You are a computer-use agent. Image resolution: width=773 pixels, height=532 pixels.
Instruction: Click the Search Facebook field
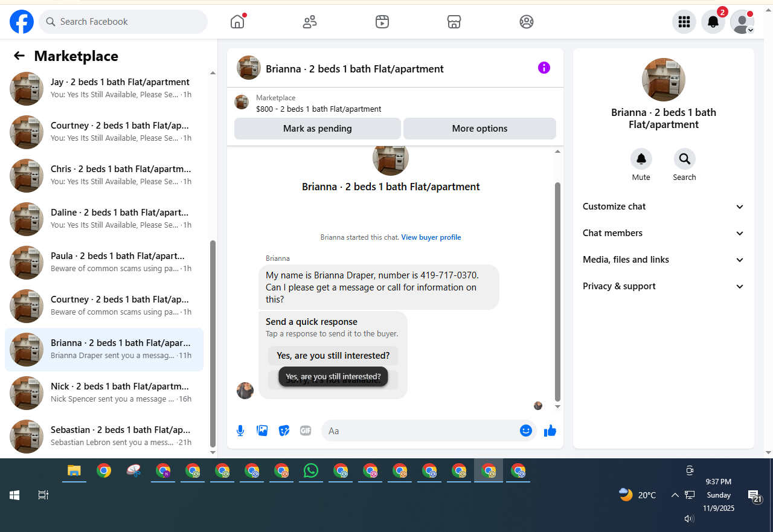(x=123, y=22)
